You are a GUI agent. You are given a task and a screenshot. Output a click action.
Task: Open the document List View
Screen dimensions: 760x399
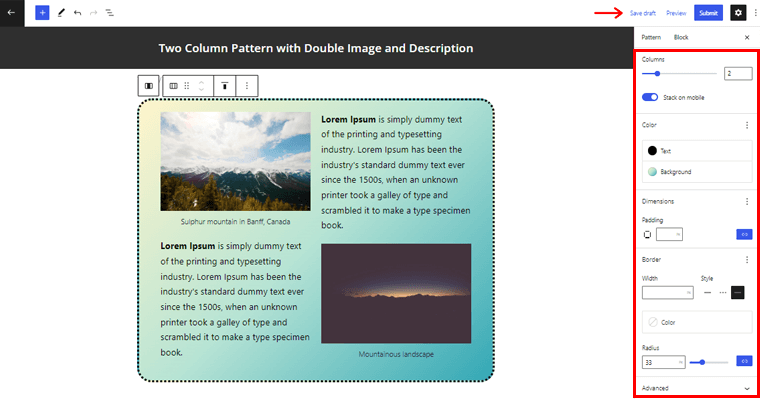tap(110, 13)
